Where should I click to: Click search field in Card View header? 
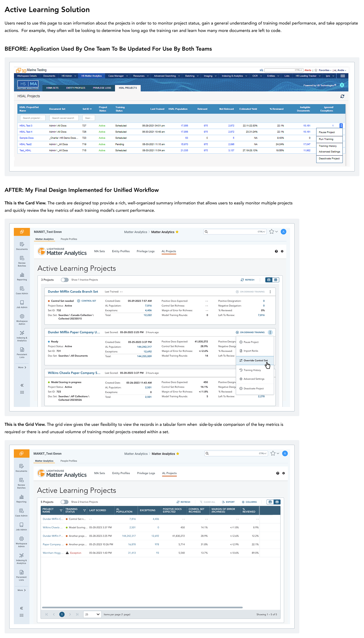click(235, 232)
